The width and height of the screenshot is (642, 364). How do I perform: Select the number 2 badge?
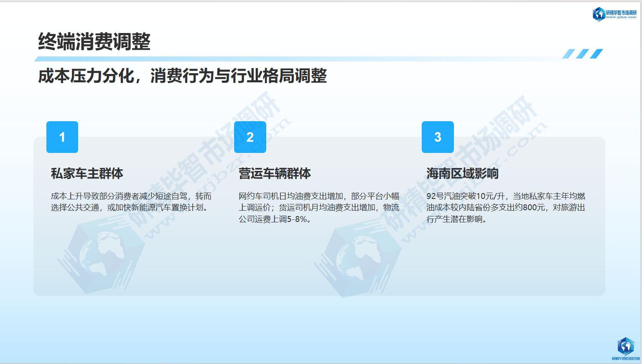250,137
